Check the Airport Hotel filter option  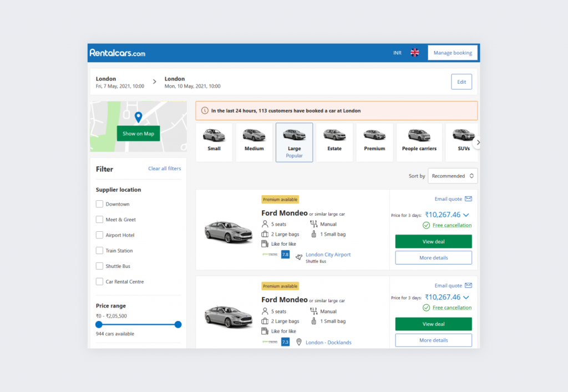(99, 235)
